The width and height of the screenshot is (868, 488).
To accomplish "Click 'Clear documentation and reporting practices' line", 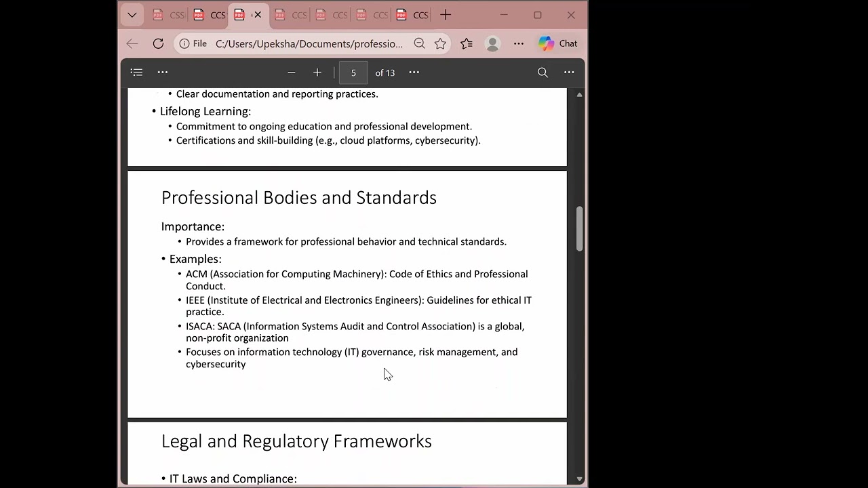I will [x=277, y=94].
